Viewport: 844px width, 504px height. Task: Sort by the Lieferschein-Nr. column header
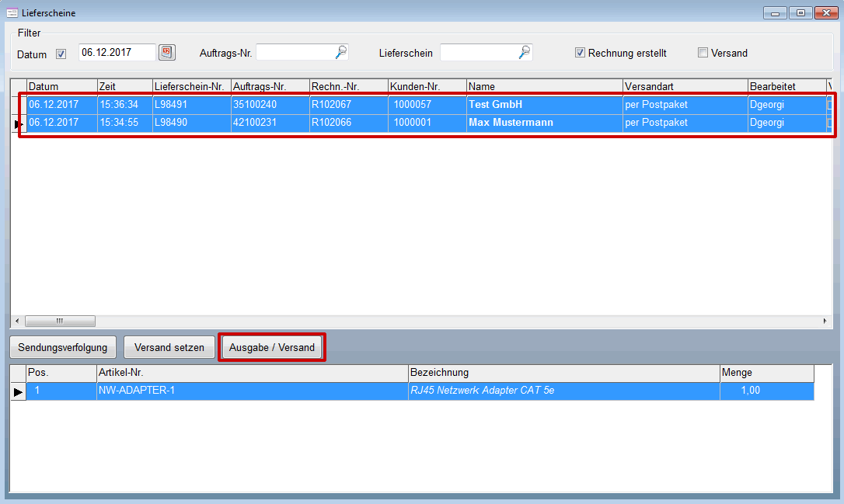point(192,86)
